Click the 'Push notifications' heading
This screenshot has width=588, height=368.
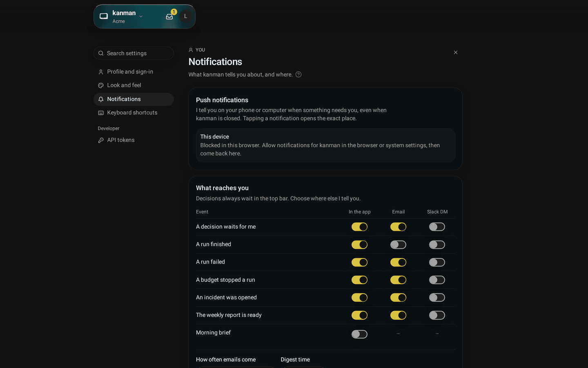[x=222, y=100]
